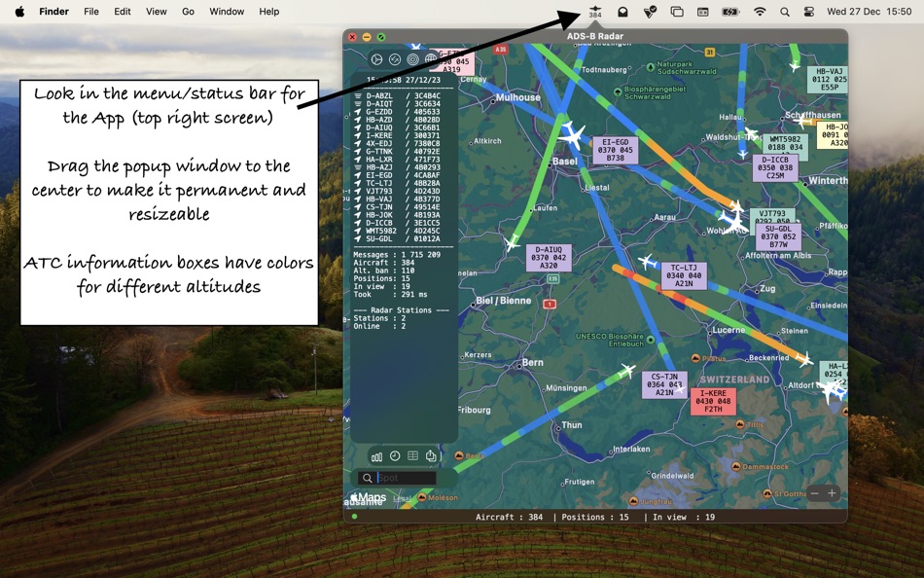Click the Wi-Fi status icon
Viewport: 924px width, 578px height.
[x=760, y=12]
